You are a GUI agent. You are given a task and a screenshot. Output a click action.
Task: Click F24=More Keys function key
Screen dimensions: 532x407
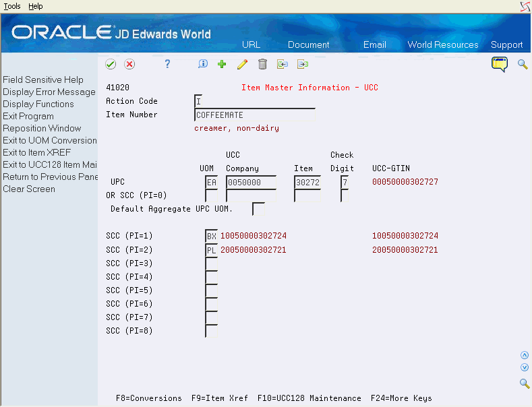(401, 398)
